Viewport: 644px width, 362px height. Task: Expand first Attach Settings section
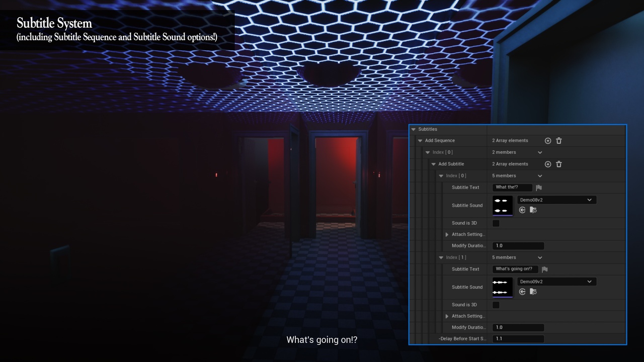(447, 235)
